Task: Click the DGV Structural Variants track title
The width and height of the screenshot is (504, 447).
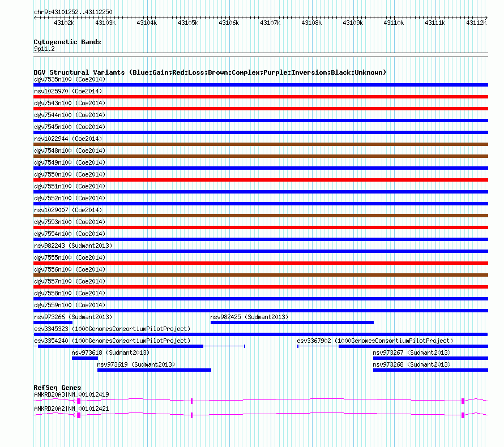Action: tap(210, 72)
